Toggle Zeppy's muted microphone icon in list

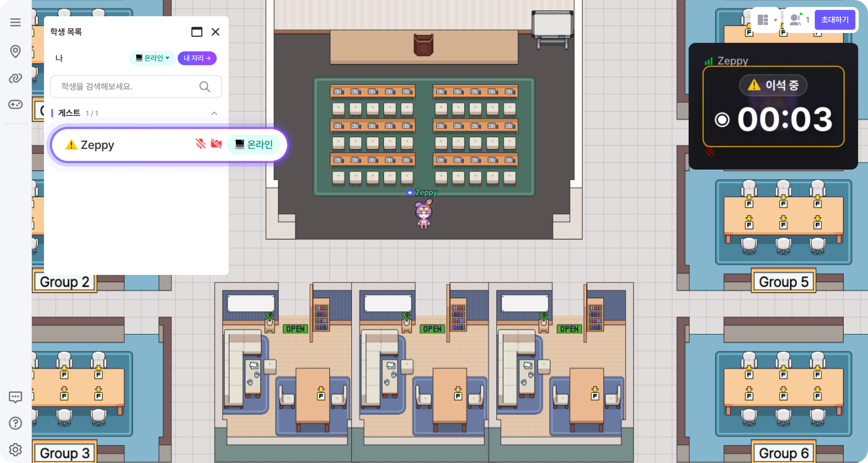tap(201, 144)
